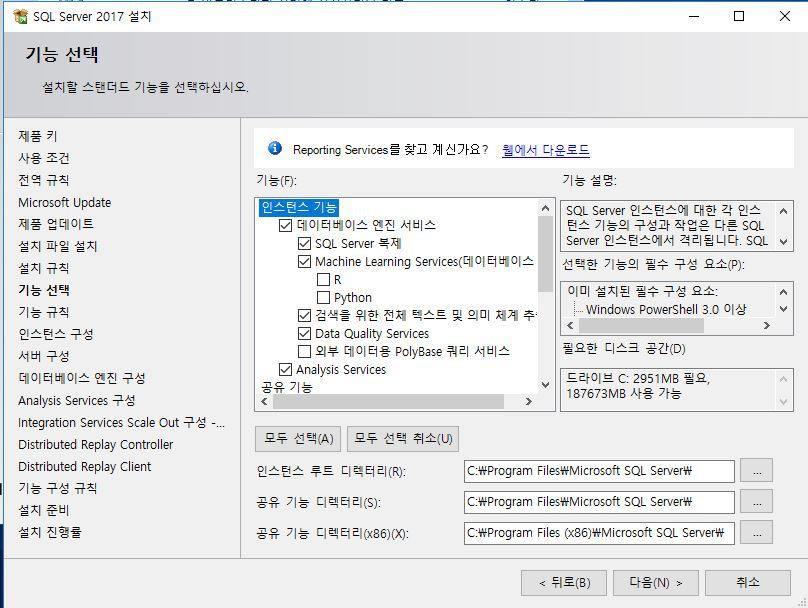
Task: Click 기능 설명 box scroll up arrow
Action: tap(783, 211)
